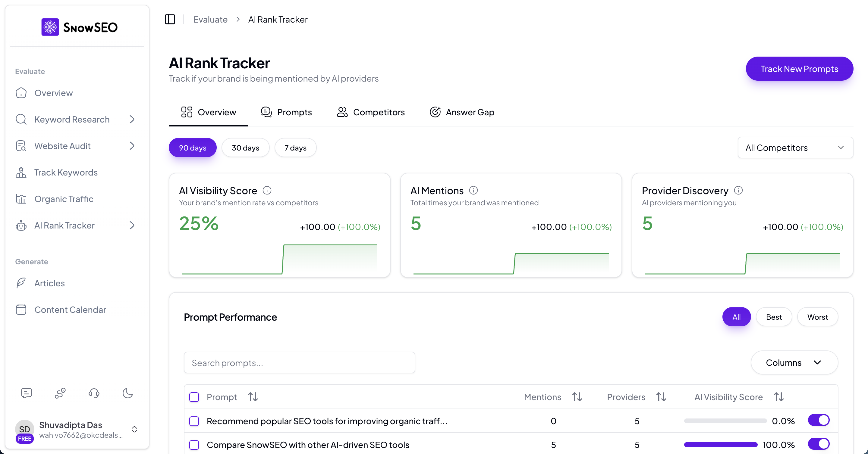The image size is (868, 454).
Task: Click the Track Keywords podium icon
Action: pyautogui.click(x=21, y=172)
